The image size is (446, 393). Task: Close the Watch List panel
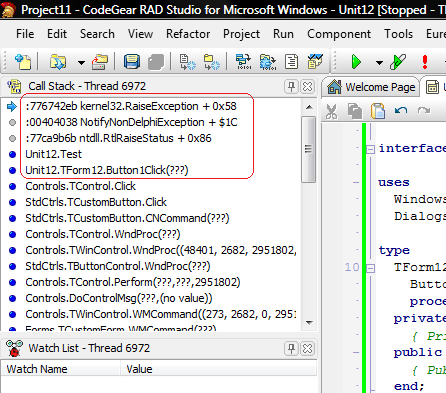pos(307,349)
